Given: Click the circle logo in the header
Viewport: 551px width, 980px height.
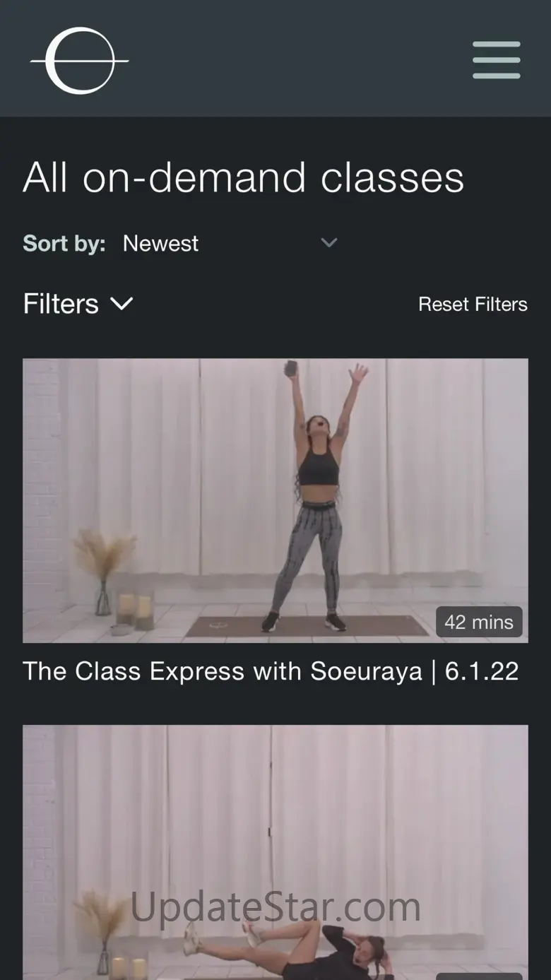Looking at the screenshot, I should 79,61.
